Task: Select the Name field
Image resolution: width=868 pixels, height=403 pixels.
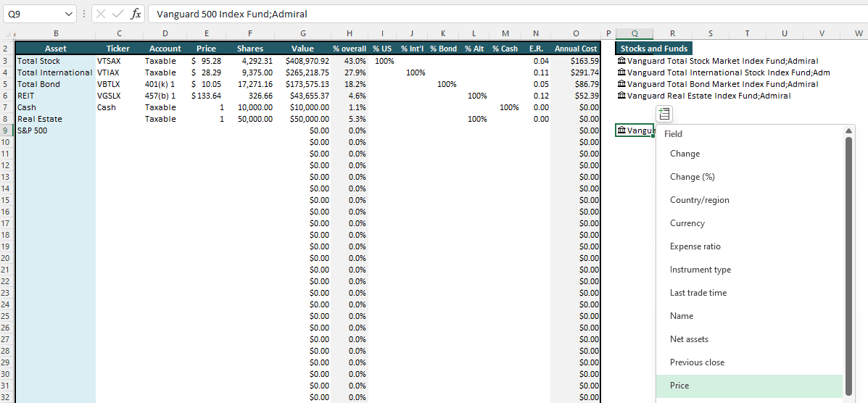Action: click(x=750, y=316)
